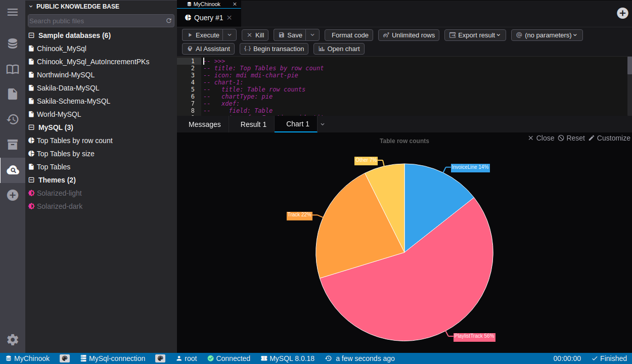This screenshot has width=632, height=364.
Task: Click the Format code button
Action: (349, 35)
